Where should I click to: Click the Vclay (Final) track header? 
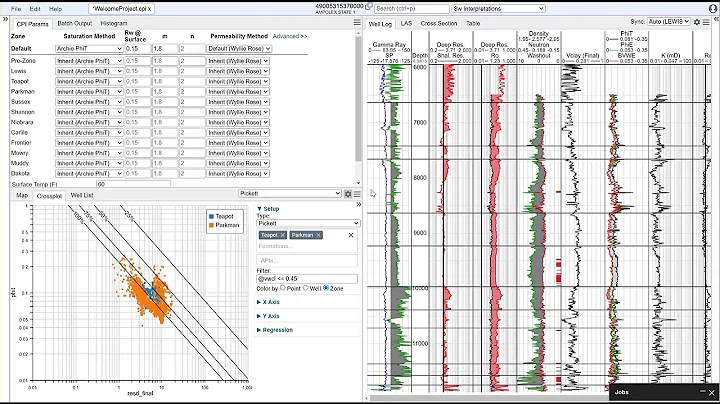[x=583, y=55]
